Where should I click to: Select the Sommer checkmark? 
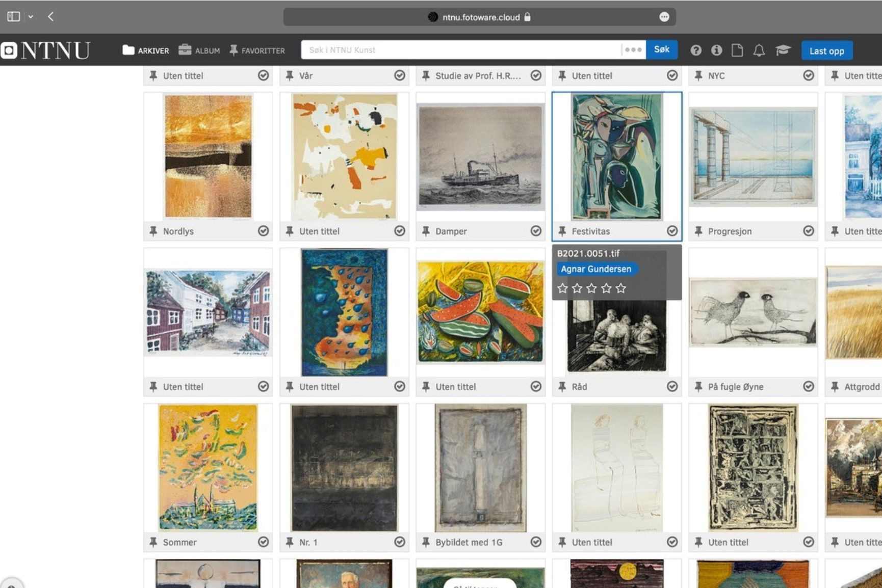click(263, 542)
